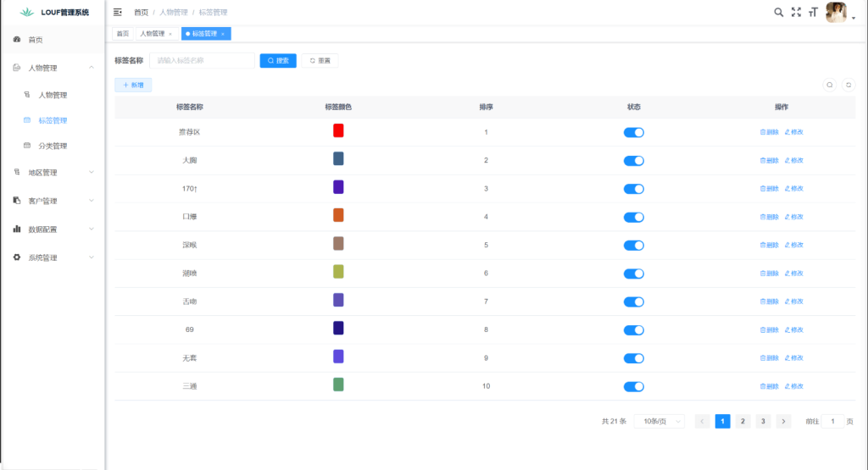Expand the 地区管理 sidebar group
The height and width of the screenshot is (470, 868).
92,172
